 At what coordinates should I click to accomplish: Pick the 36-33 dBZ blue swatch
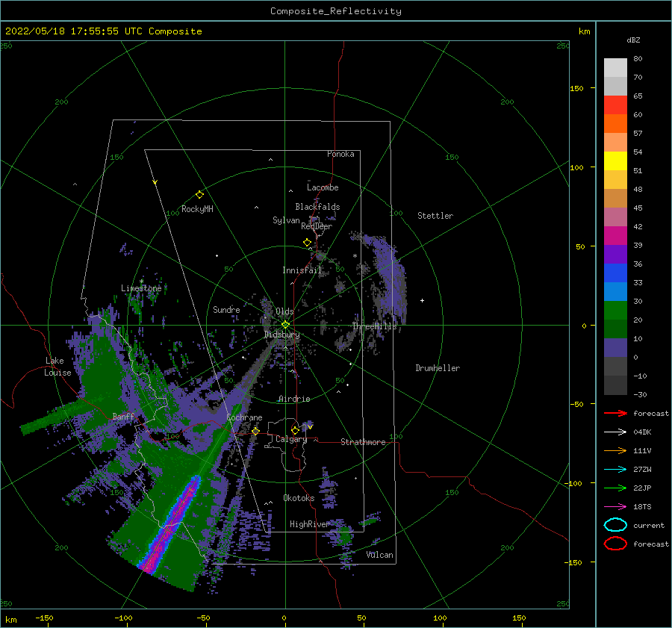[615, 273]
